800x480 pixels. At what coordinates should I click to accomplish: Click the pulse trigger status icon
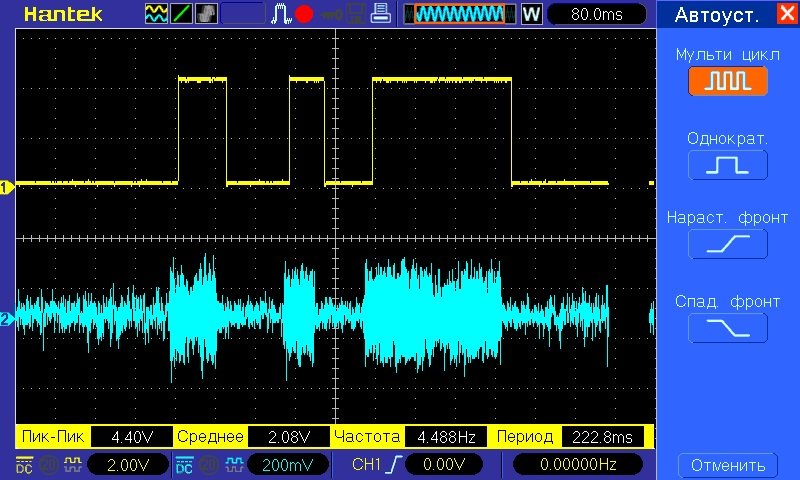[282, 14]
